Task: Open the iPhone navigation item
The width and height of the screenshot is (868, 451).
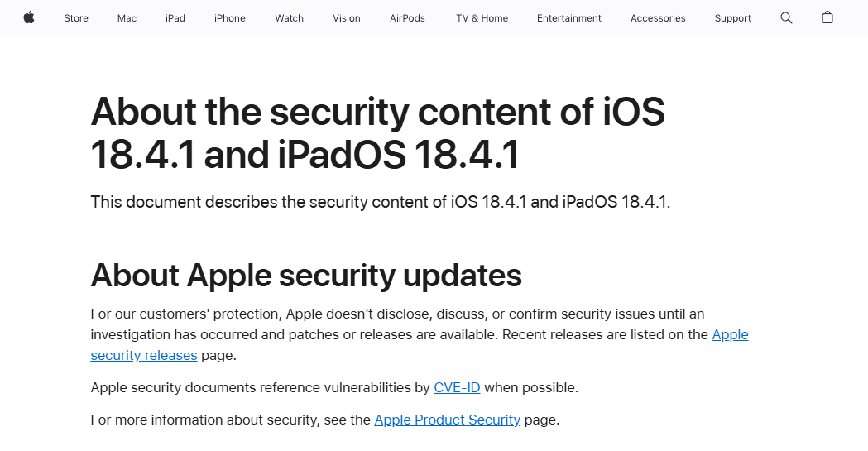Action: [x=230, y=18]
